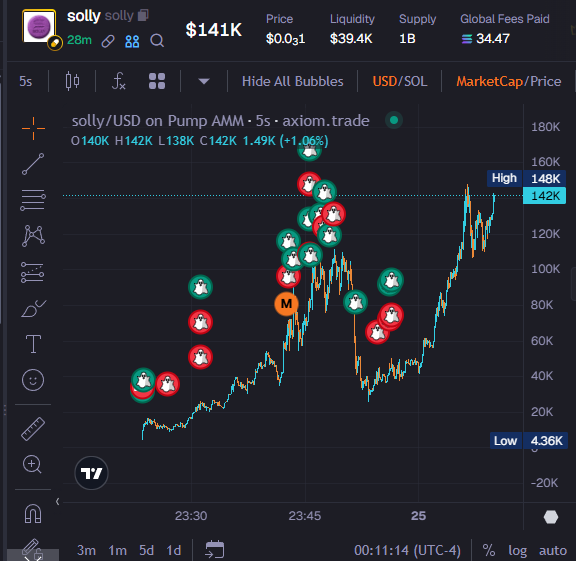The height and width of the screenshot is (561, 576).
Task: Click the 00:11:14 (UTC-4) timezone clock
Action: point(407,550)
